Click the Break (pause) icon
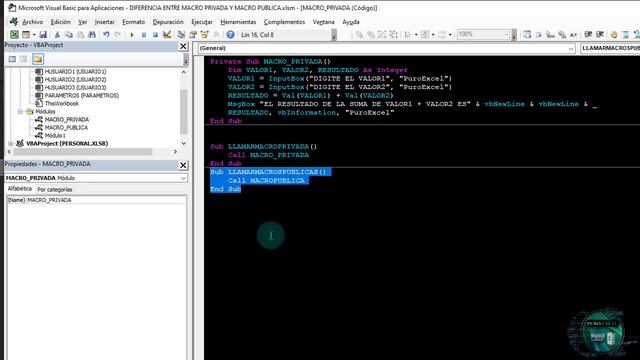 [x=144, y=35]
